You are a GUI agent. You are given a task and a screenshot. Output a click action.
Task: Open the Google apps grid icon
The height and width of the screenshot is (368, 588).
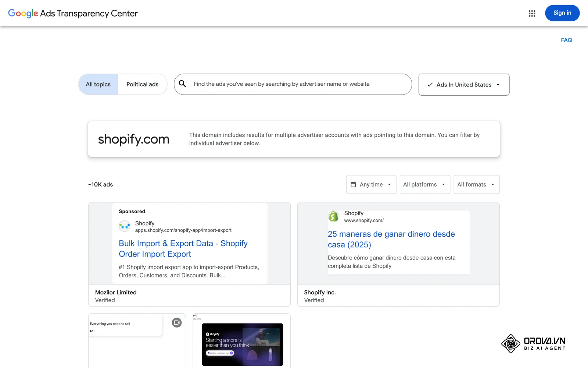click(x=532, y=13)
